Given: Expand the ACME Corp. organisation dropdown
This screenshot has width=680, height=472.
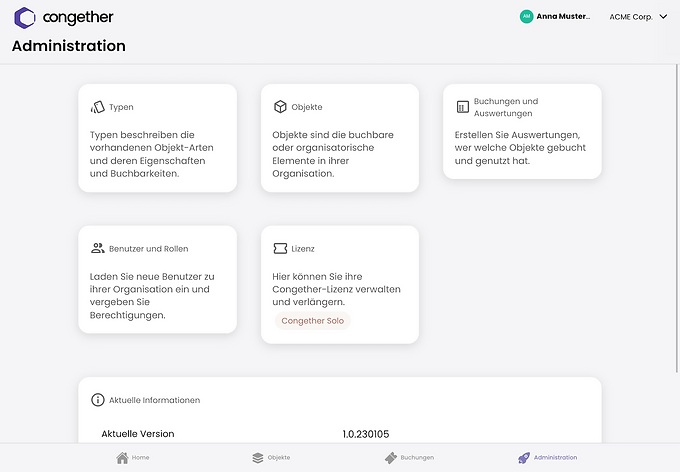Looking at the screenshot, I should (638, 17).
